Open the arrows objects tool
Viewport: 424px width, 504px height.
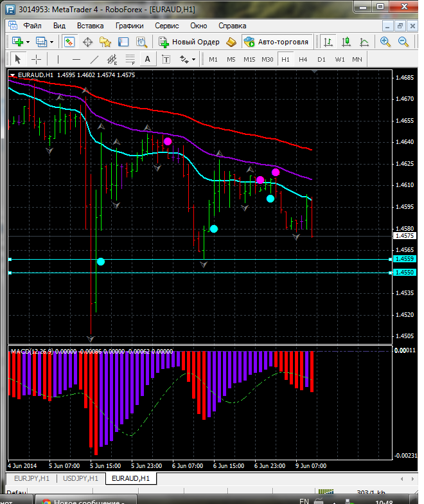(x=184, y=59)
